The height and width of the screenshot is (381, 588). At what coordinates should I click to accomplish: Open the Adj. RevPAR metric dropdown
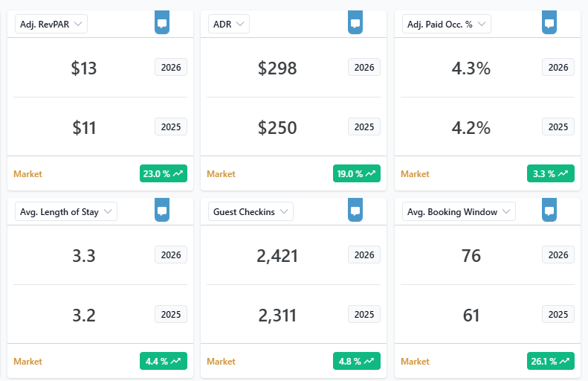pos(51,24)
